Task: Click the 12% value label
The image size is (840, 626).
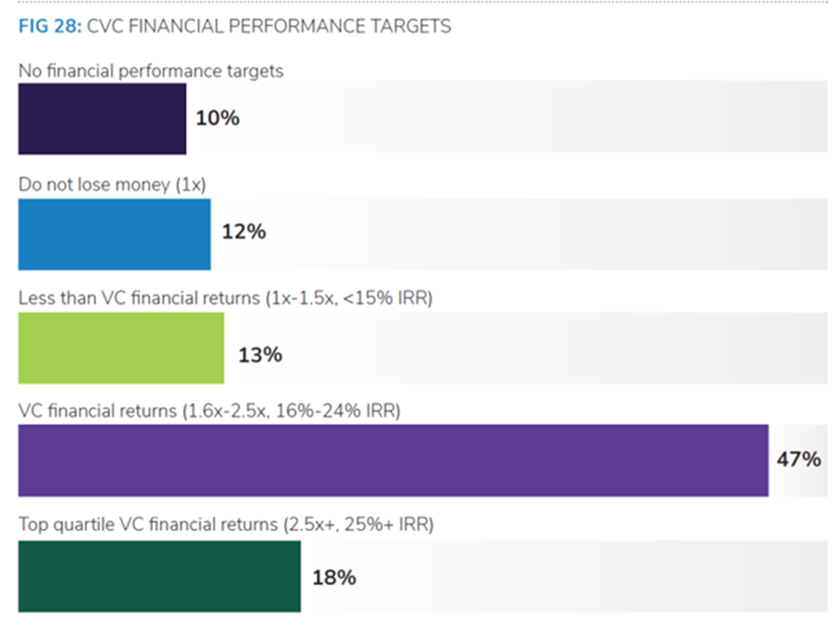Action: 244,232
